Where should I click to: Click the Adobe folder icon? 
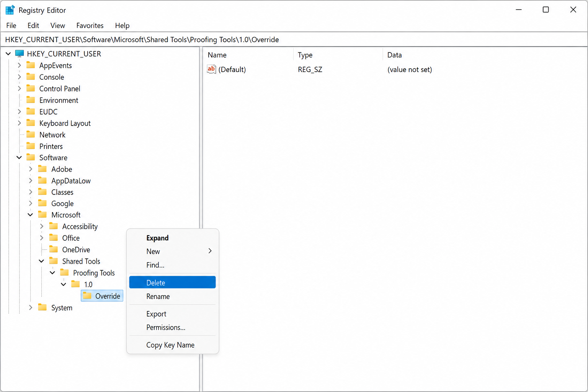pyautogui.click(x=42, y=169)
